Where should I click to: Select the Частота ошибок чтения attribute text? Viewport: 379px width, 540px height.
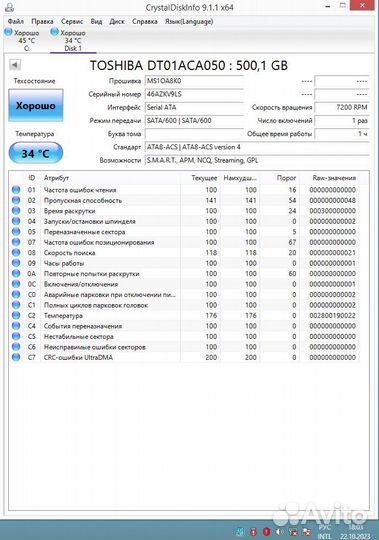click(80, 190)
